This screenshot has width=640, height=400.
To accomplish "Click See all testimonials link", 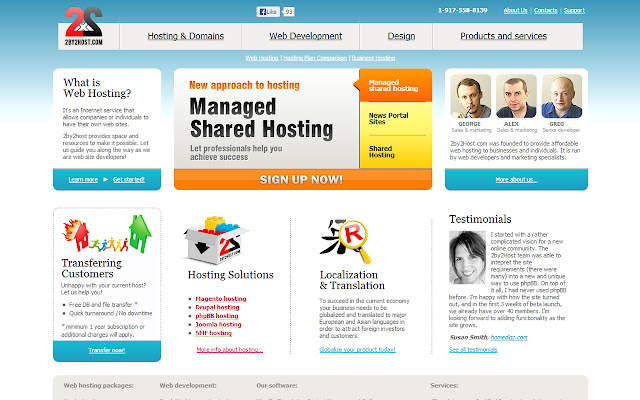I will tap(473, 350).
